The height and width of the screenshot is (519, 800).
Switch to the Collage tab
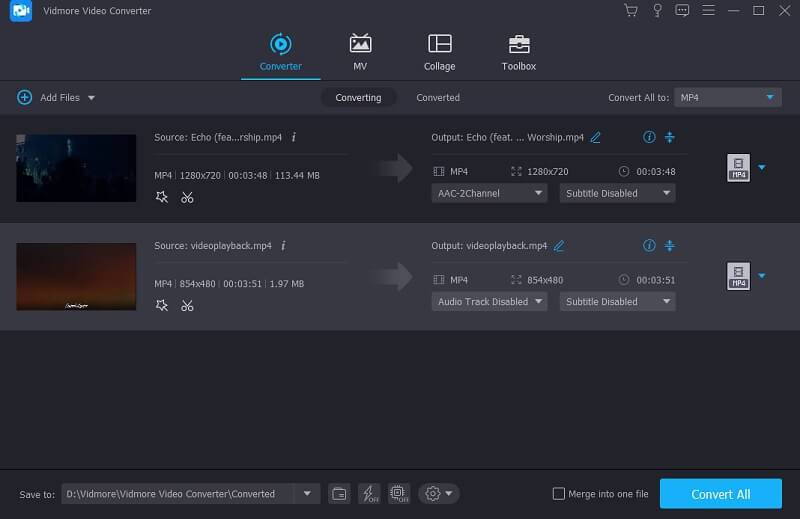pyautogui.click(x=439, y=53)
